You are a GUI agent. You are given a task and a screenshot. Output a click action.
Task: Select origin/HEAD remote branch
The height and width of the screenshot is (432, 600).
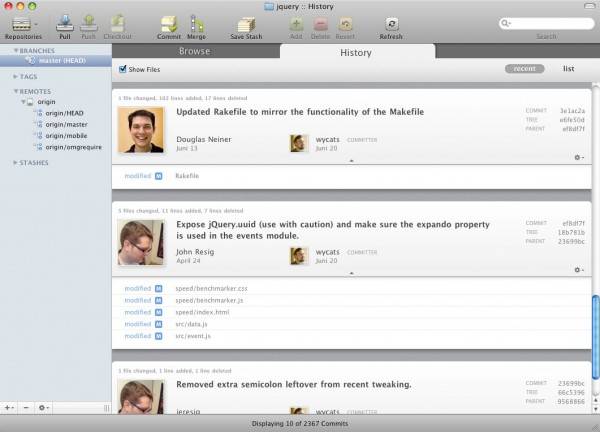coord(64,113)
